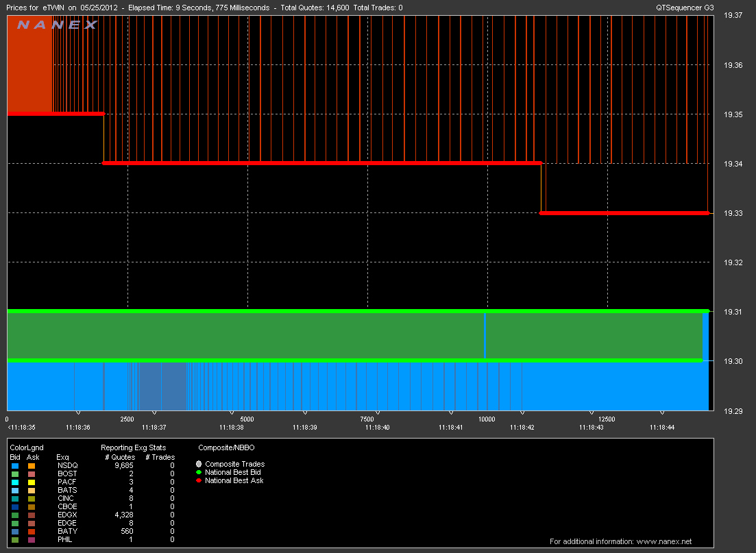The width and height of the screenshot is (756, 553).
Task: Click the 19.37 price axis label
Action: point(733,16)
